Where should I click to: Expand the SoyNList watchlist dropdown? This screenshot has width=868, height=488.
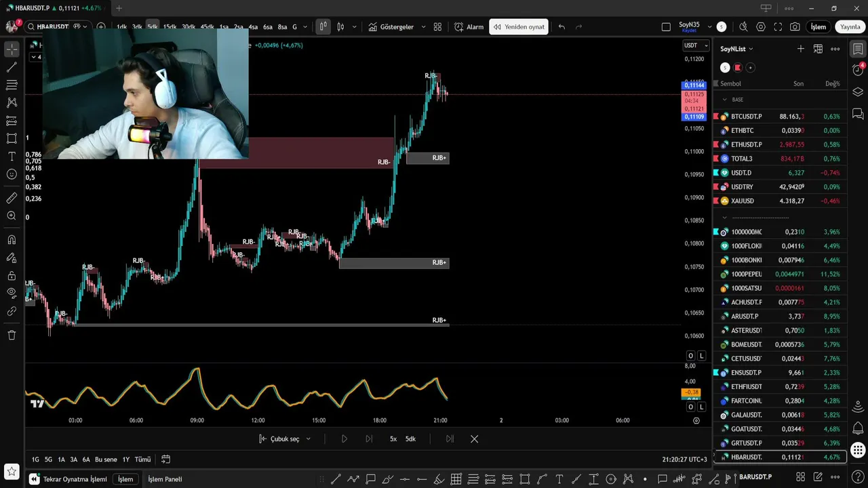coord(736,49)
